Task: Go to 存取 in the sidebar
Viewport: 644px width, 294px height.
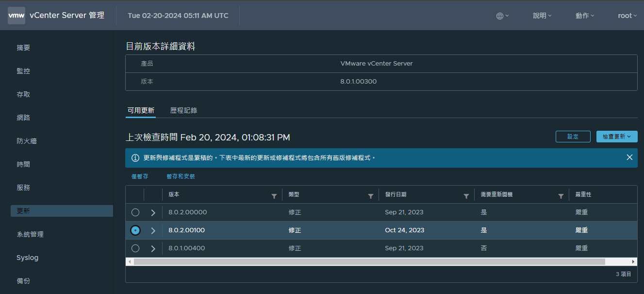Action: (x=23, y=94)
